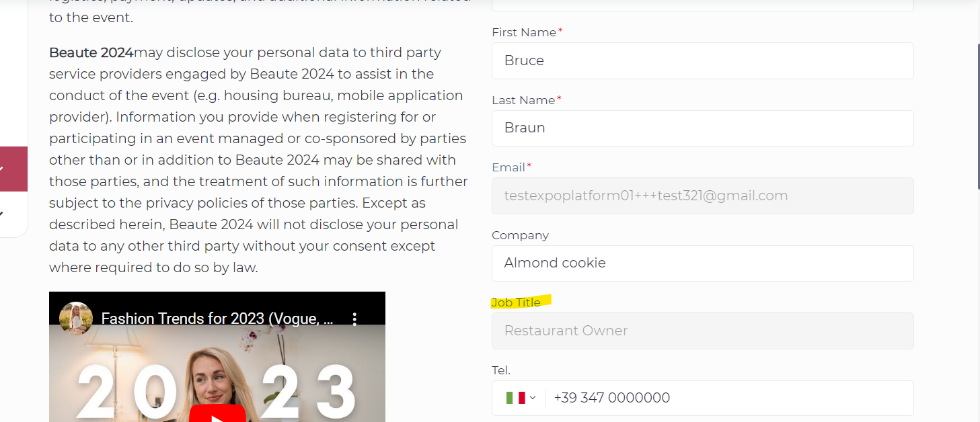Expand the phone country code chevron
Viewport: 980px width, 422px height.
(x=533, y=398)
